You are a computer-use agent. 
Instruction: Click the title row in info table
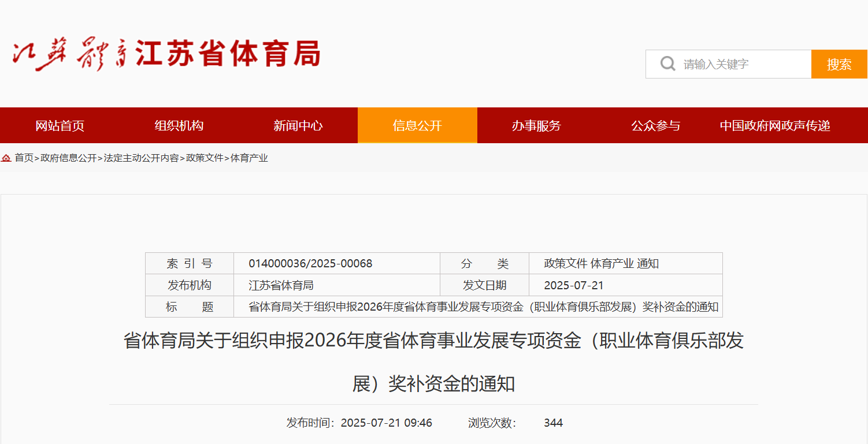click(x=483, y=307)
